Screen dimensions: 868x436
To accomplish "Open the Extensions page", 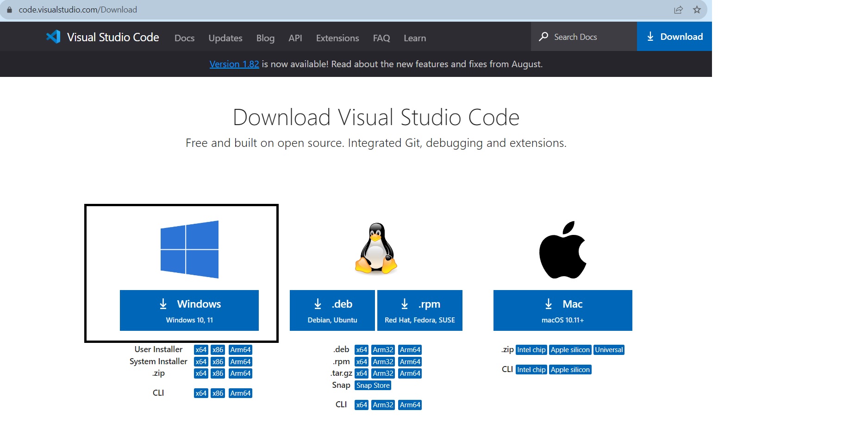I will coord(337,38).
